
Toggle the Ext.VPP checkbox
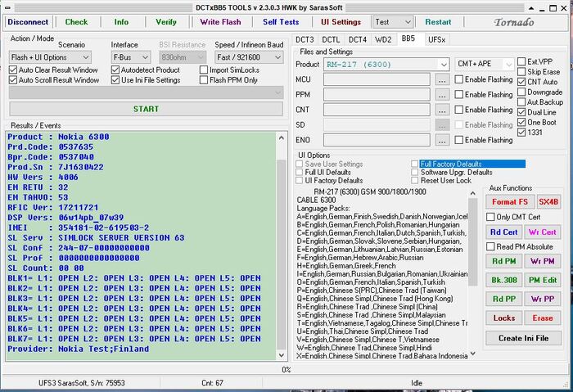[522, 61]
